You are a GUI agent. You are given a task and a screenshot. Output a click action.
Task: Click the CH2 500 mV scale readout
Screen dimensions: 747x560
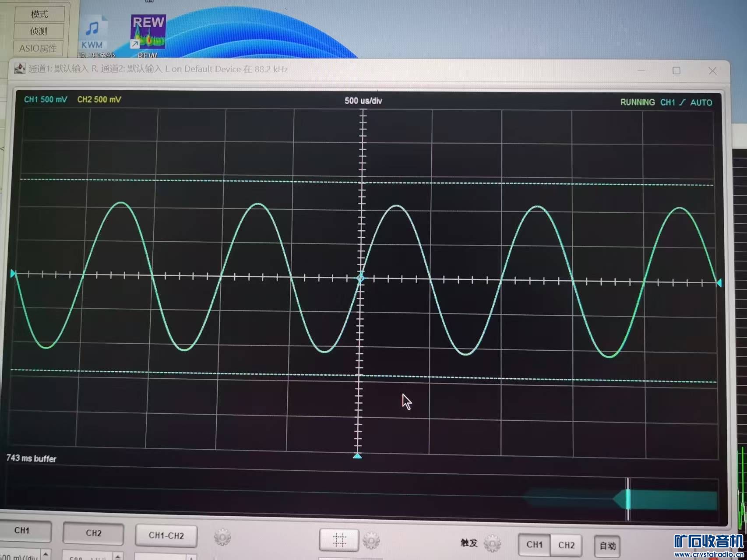(99, 99)
